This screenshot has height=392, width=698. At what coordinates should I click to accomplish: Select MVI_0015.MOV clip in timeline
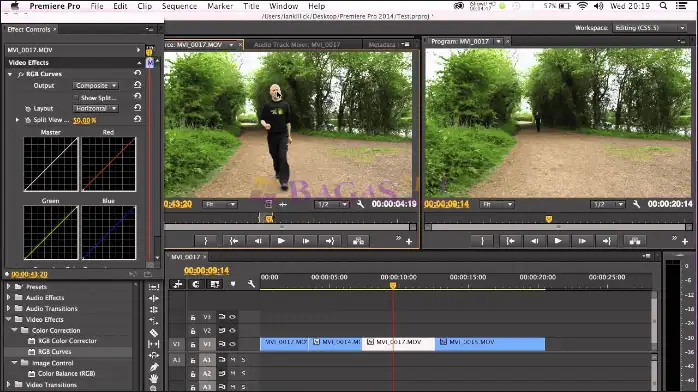pos(490,344)
